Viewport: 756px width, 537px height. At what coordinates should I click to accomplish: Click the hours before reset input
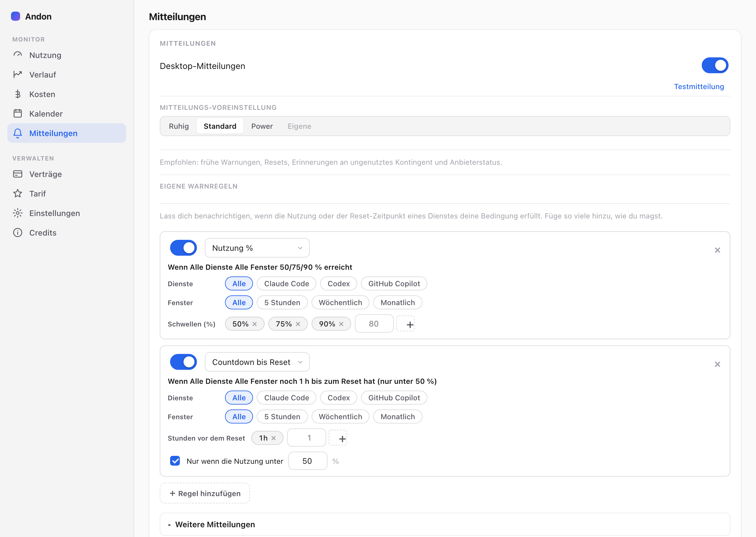pyautogui.click(x=306, y=438)
